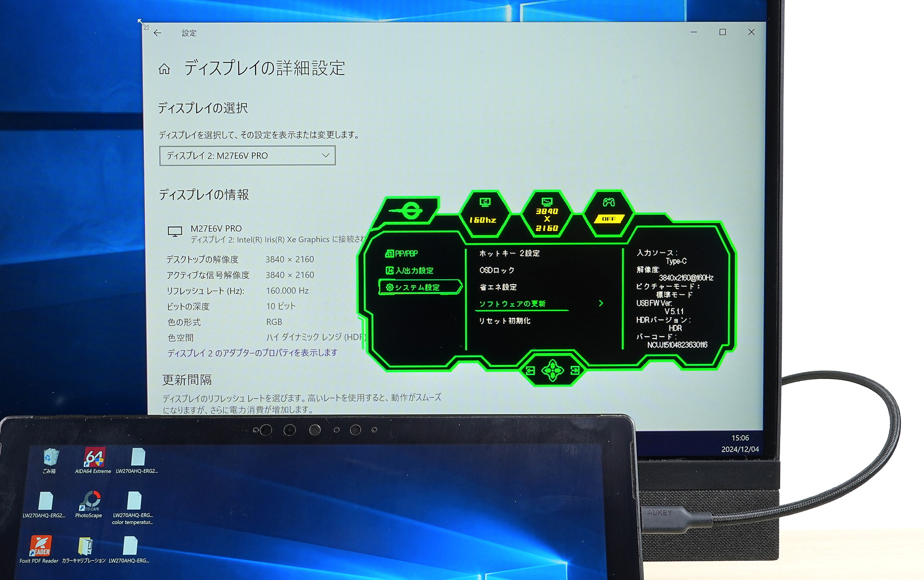The width and height of the screenshot is (924, 580).
Task: Click the OSD barcode NCUJ15104823630116 value
Action: pyautogui.click(x=677, y=345)
